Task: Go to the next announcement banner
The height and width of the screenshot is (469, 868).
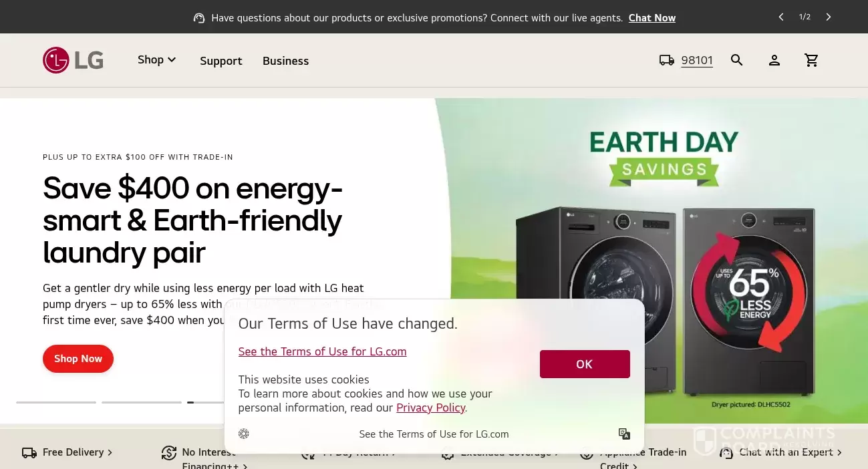Action: (x=829, y=17)
